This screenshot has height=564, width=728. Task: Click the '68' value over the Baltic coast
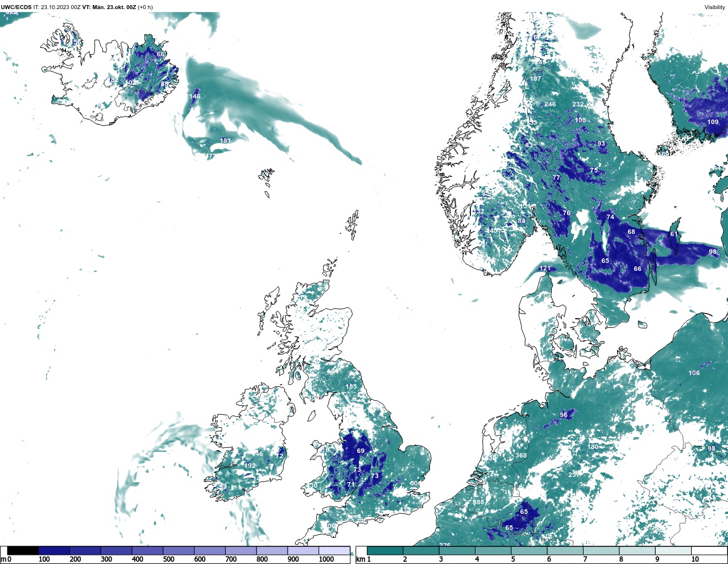(631, 232)
